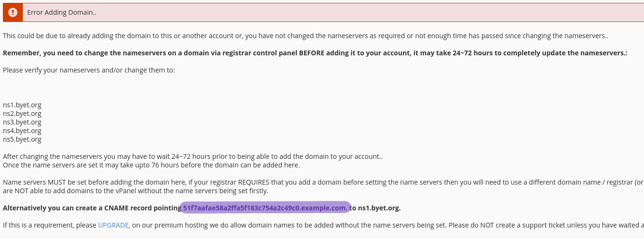Click the "Please verify your nameservers" line
The width and height of the screenshot is (644, 239).
coord(89,70)
